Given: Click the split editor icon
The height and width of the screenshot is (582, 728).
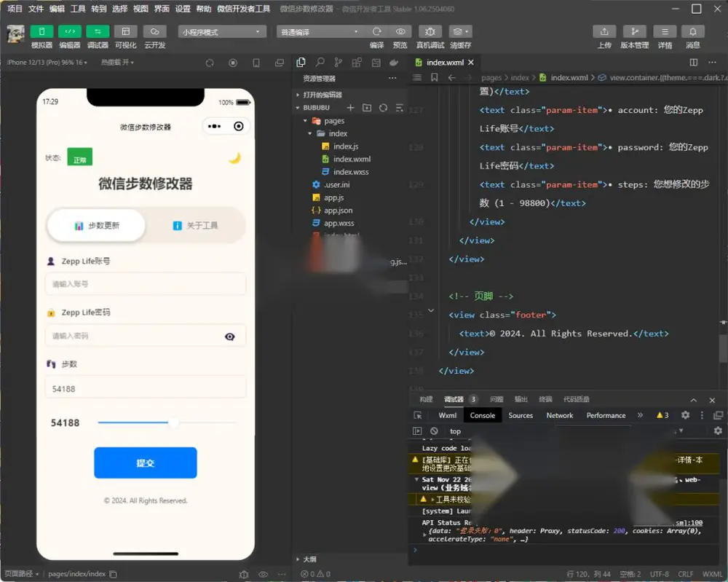Looking at the screenshot, I should pos(694,62).
